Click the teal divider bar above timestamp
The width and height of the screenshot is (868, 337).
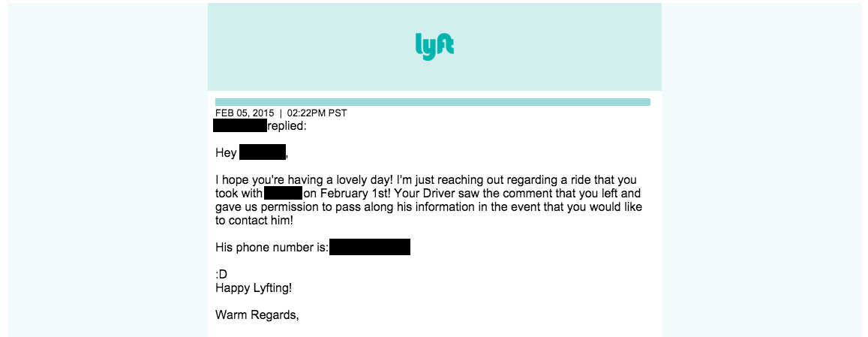pyautogui.click(x=433, y=102)
